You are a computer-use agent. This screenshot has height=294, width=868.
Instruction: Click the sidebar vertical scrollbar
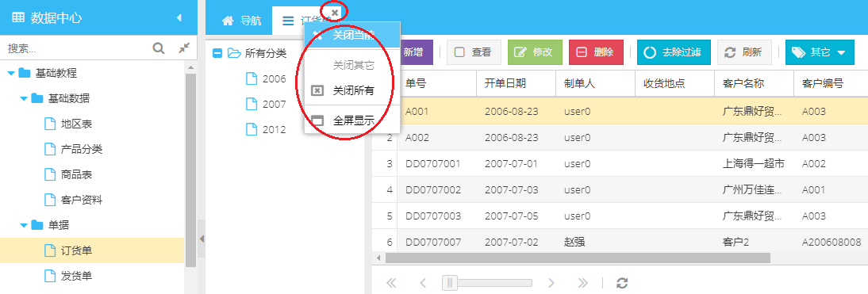coord(190,170)
